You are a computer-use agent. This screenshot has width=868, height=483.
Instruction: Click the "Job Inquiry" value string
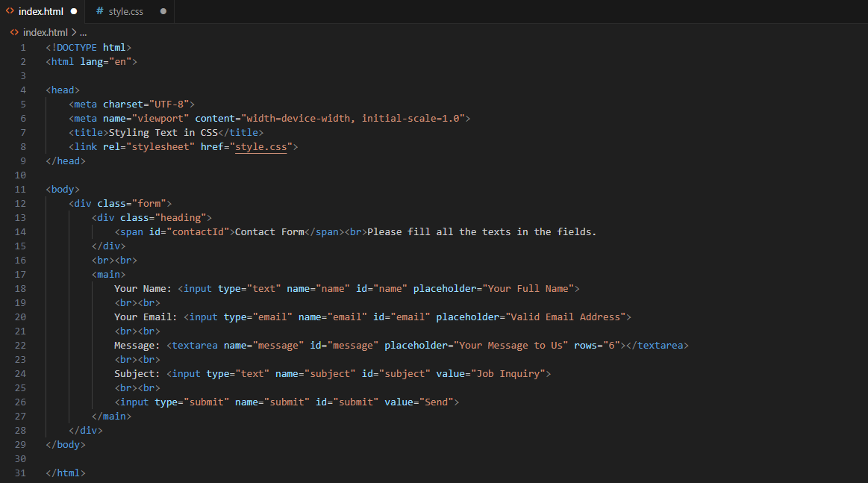coord(508,374)
